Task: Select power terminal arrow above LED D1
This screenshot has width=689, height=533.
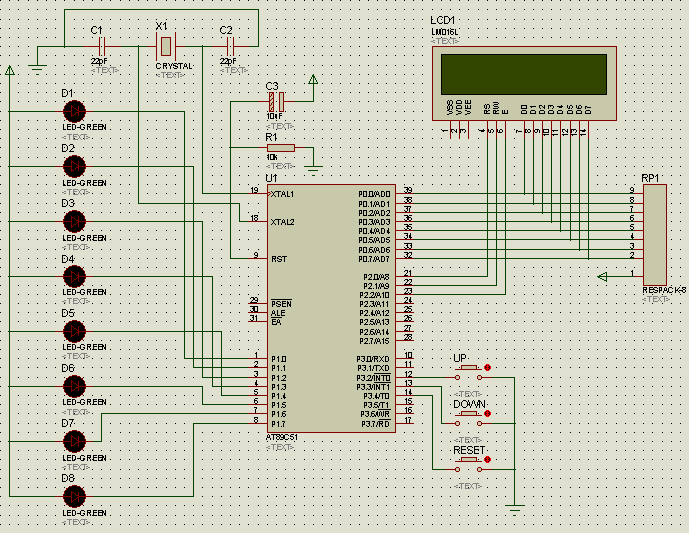Action: coord(10,70)
